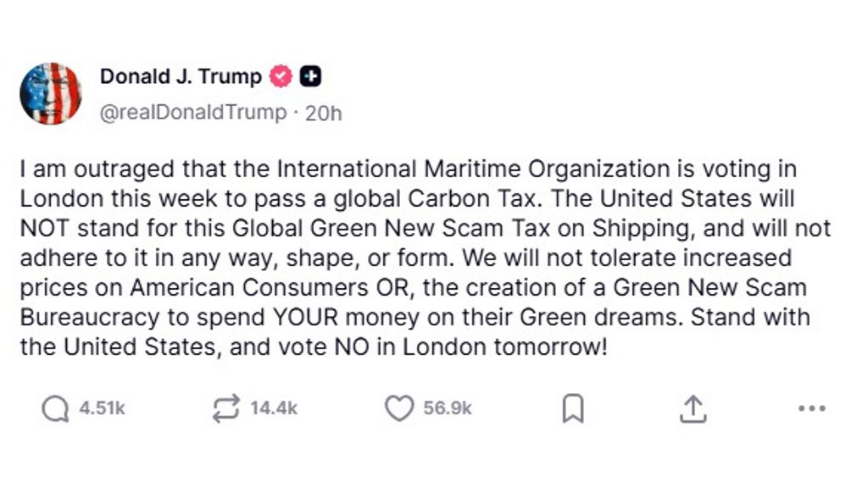Screen dimensions: 868x488
Task: Click the 4.51k replies count
Action: [102, 409]
